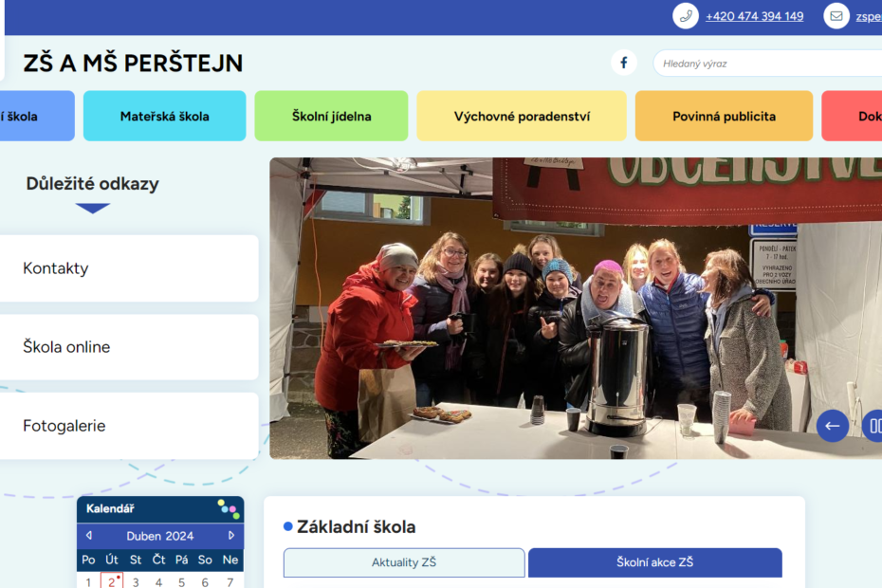This screenshot has width=882, height=588.
Task: Expand the Důležité odkazy triangle arrow
Action: [93, 209]
